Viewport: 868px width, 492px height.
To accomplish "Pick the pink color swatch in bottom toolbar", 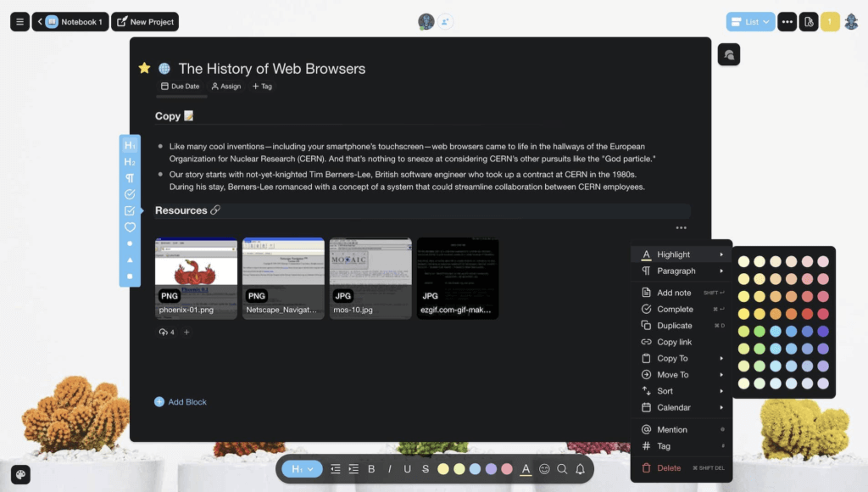I will point(507,469).
